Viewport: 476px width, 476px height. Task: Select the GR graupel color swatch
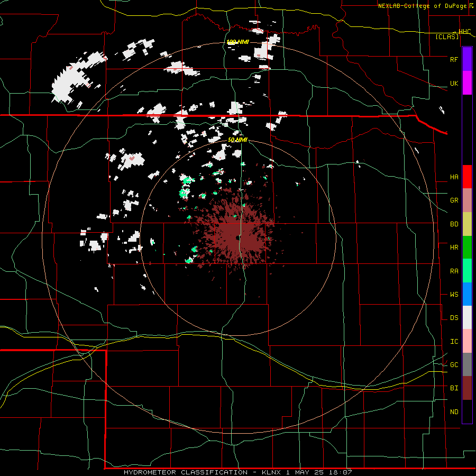[x=467, y=200]
